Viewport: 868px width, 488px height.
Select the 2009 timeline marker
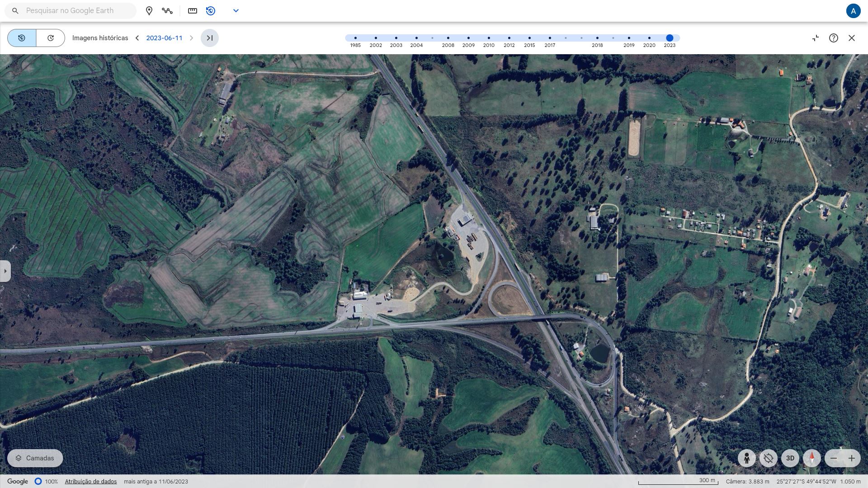point(468,38)
